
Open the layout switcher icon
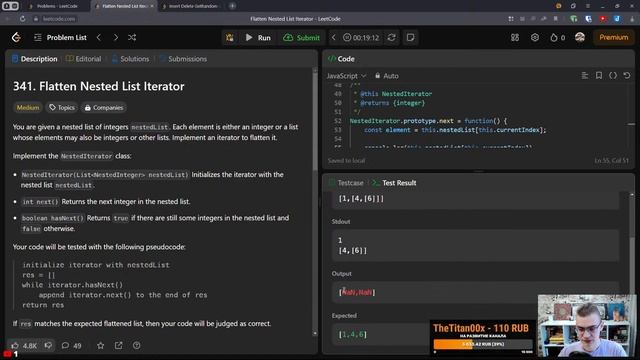(x=515, y=38)
